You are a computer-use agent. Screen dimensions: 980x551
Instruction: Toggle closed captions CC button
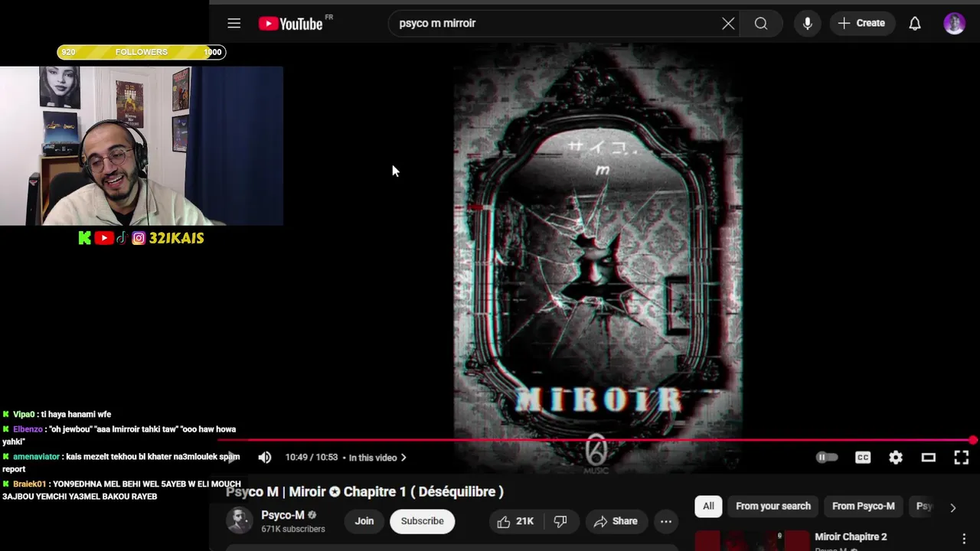(x=863, y=458)
